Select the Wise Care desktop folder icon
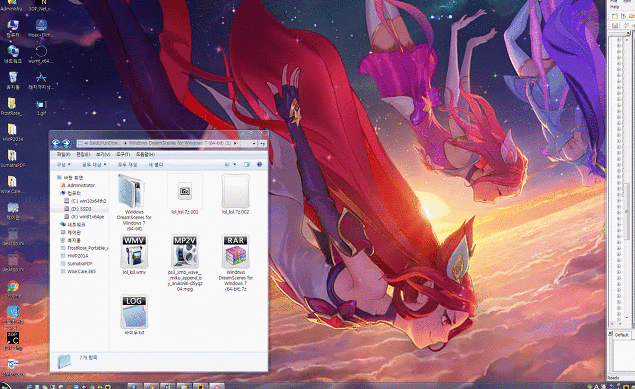The width and height of the screenshot is (635, 389). coord(12,184)
